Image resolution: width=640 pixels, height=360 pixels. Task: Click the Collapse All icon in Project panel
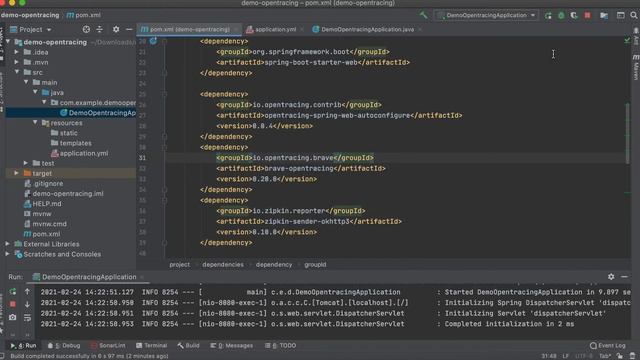coord(100,29)
